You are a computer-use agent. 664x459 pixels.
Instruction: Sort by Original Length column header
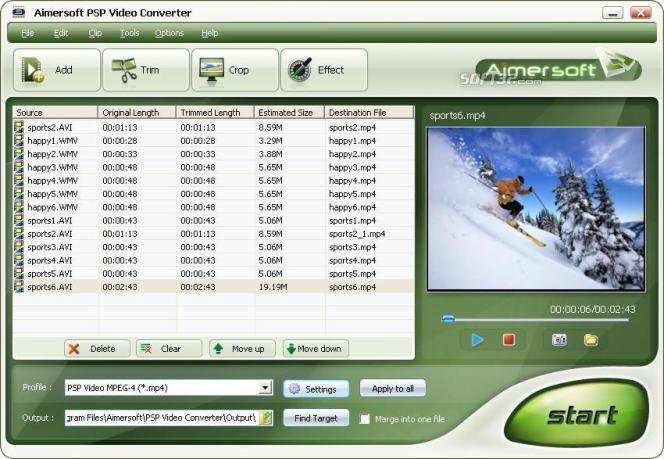137,113
